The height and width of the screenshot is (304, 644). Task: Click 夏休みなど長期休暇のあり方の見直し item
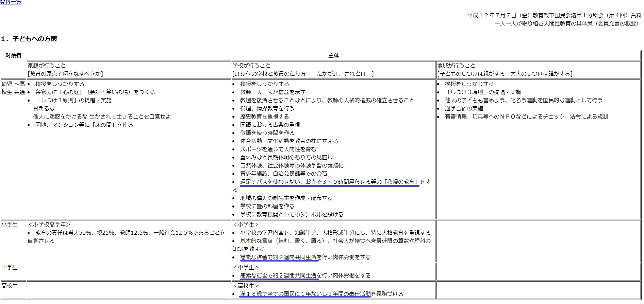pyautogui.click(x=286, y=157)
